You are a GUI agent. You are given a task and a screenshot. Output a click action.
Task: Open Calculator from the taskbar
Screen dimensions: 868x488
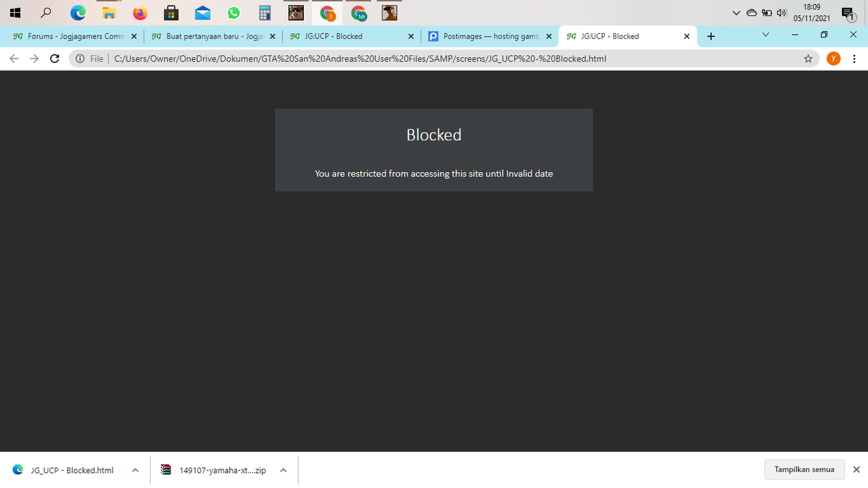pyautogui.click(x=264, y=13)
